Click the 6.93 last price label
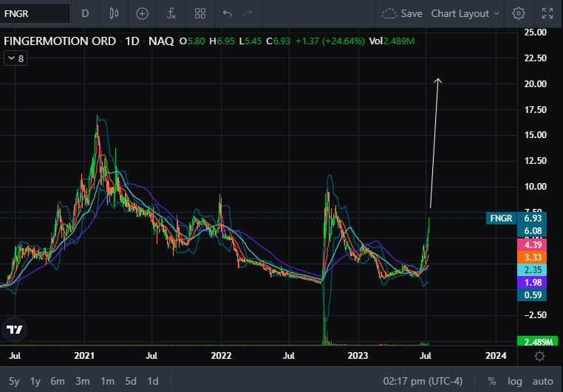 [533, 218]
